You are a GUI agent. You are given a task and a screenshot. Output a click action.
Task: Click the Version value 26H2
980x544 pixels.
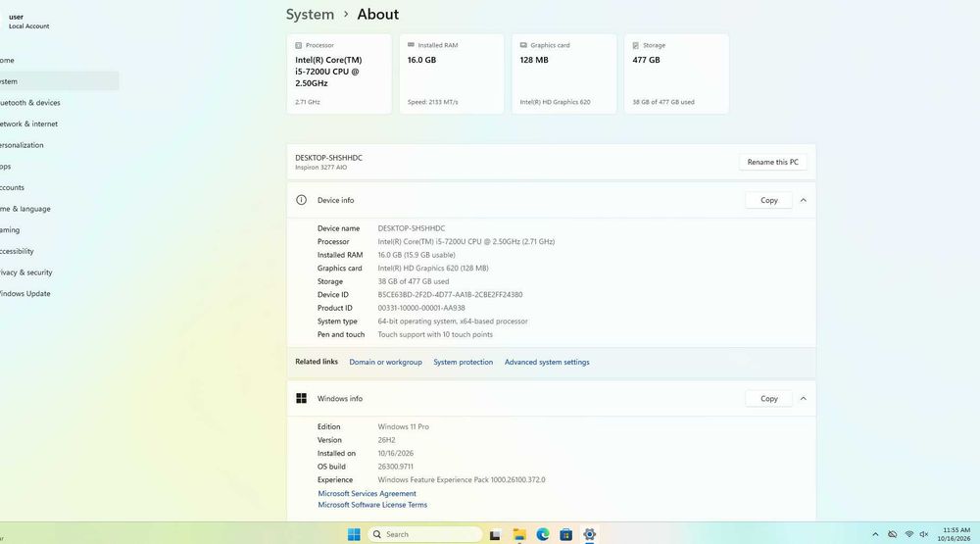[386, 440]
